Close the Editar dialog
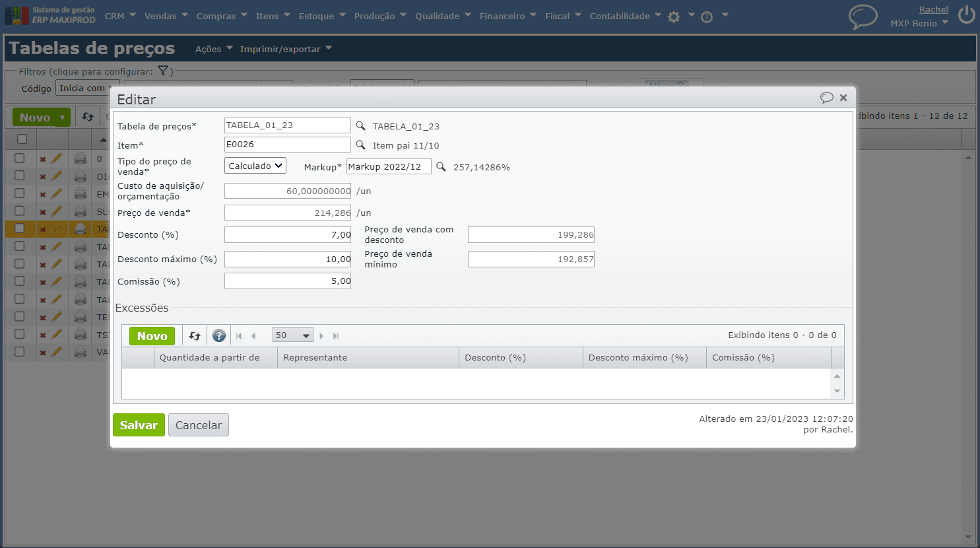The width and height of the screenshot is (980, 548). (x=843, y=98)
